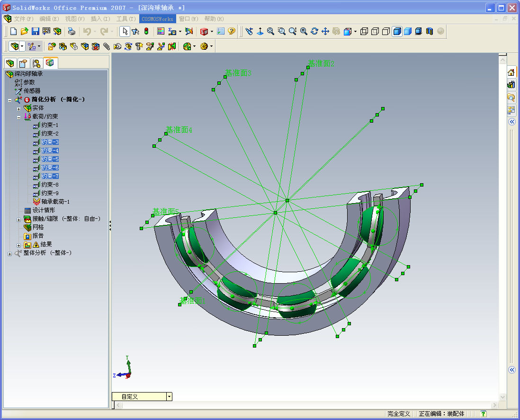Click the Select arrow cursor tool
The image size is (520, 420).
click(x=125, y=32)
